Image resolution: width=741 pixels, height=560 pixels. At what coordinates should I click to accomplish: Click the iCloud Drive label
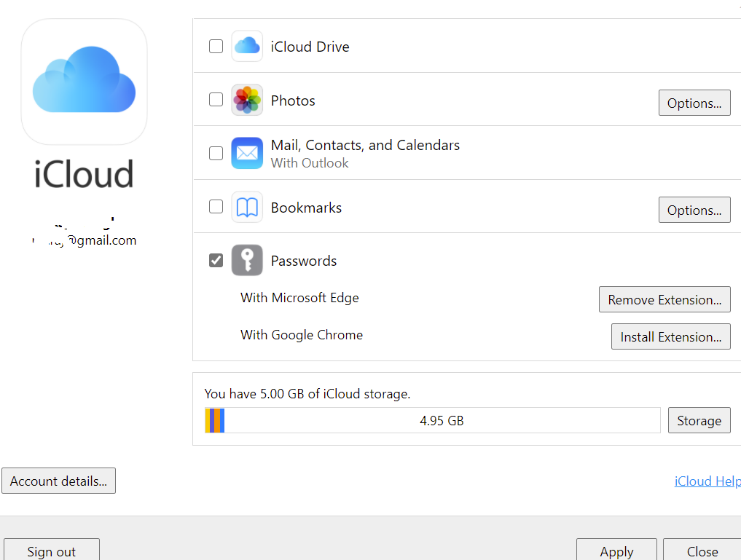point(310,47)
